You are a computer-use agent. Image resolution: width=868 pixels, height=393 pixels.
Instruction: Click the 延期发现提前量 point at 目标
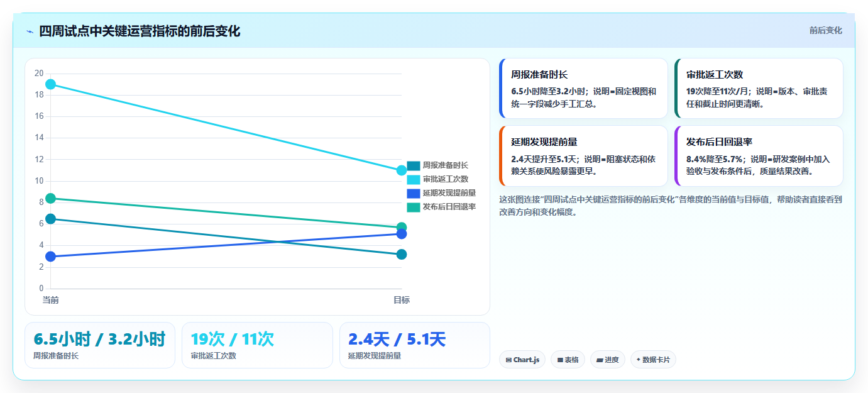click(x=402, y=234)
